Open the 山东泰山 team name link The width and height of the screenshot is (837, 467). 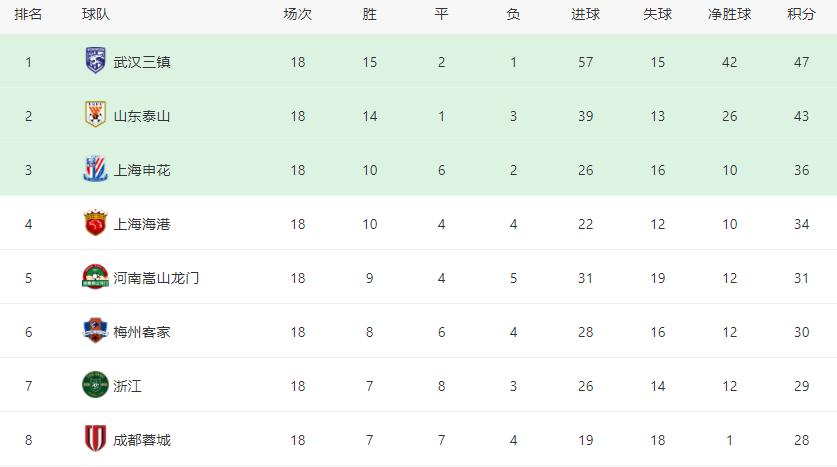point(142,116)
